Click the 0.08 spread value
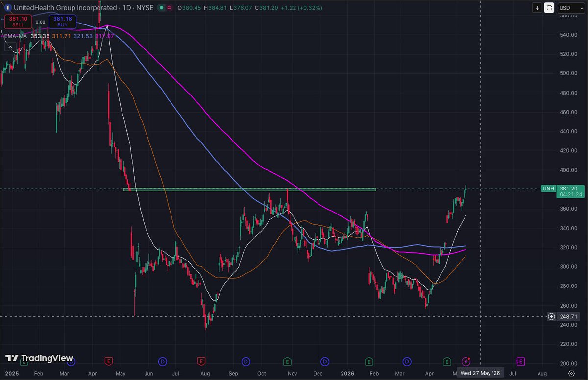 click(x=40, y=22)
